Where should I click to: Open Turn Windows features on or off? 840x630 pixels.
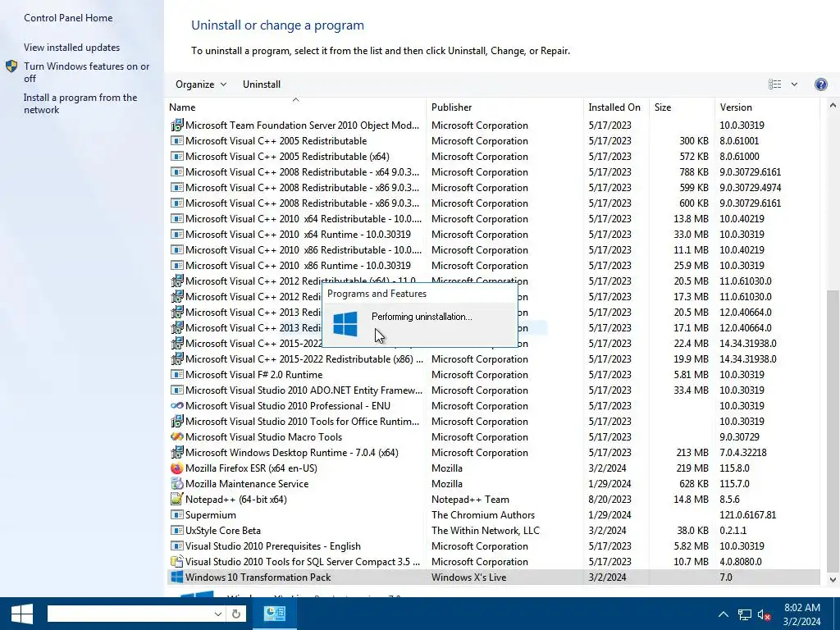87,72
